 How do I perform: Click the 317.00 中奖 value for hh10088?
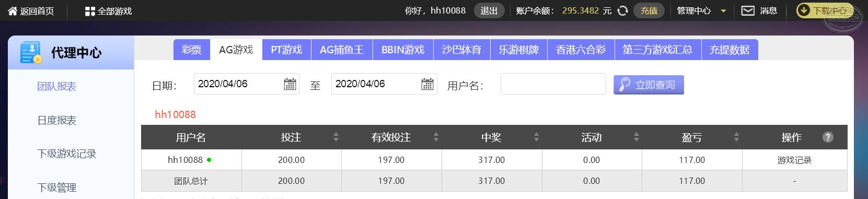[491, 160]
